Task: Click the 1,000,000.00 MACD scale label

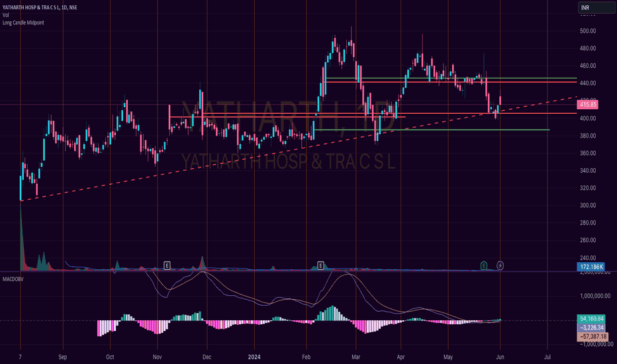Action: [x=595, y=296]
